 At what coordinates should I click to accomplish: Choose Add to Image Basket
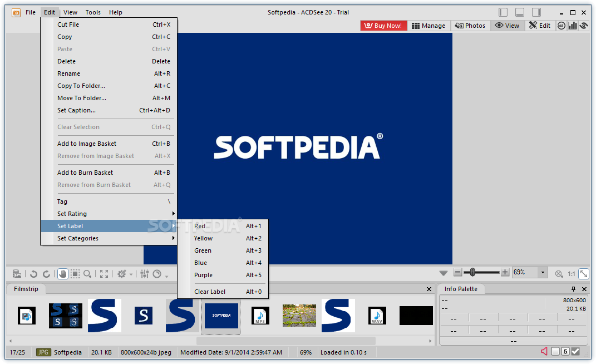pyautogui.click(x=109, y=144)
